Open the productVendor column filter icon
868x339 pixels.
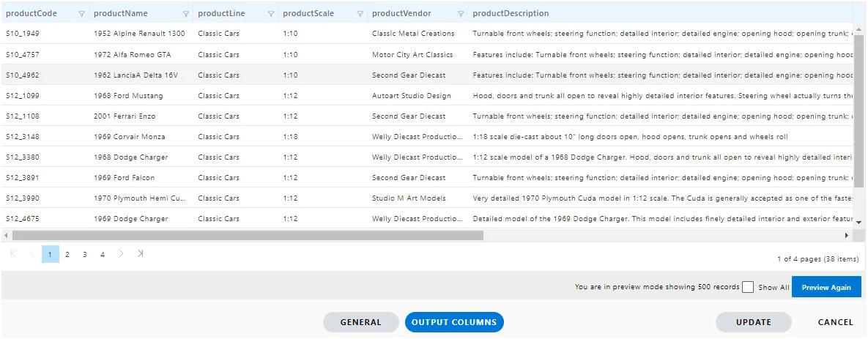tap(461, 14)
